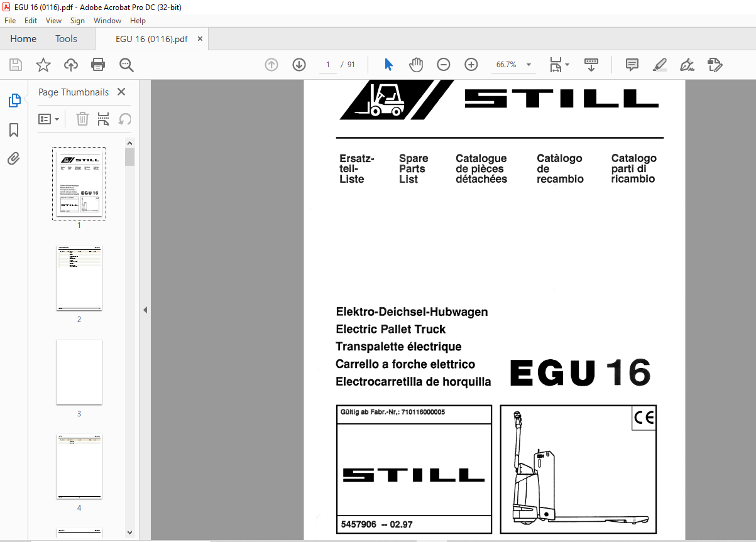Open the Window menu

coord(107,21)
